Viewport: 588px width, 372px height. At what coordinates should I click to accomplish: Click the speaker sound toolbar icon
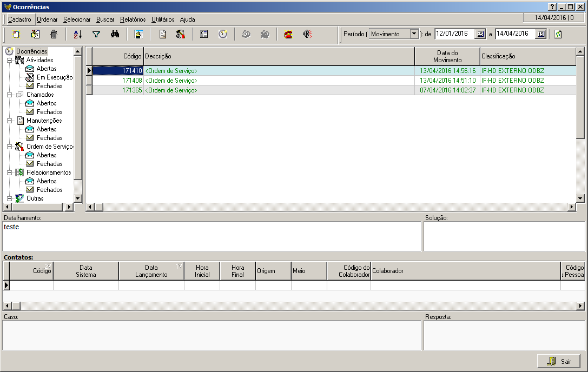(307, 34)
